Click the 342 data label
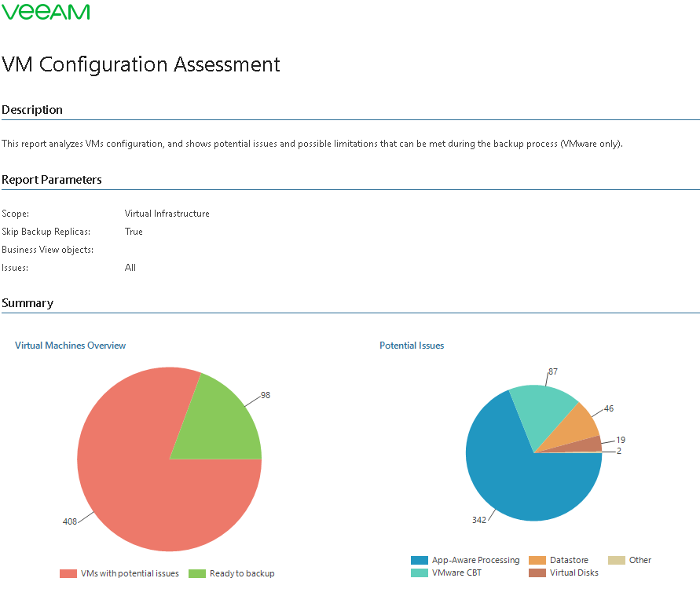The width and height of the screenshot is (700, 589). coord(479,520)
